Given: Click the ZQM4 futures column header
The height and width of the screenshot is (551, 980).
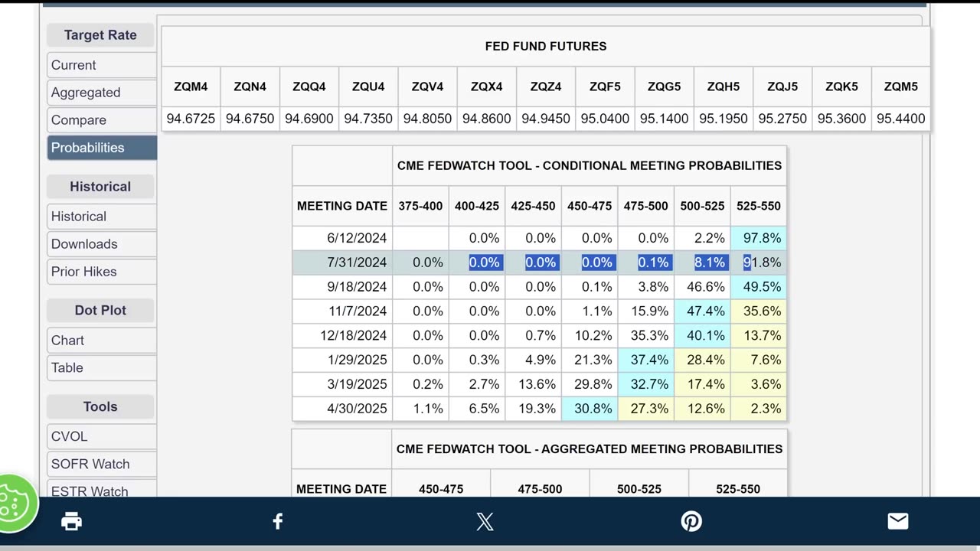Looking at the screenshot, I should (x=191, y=86).
